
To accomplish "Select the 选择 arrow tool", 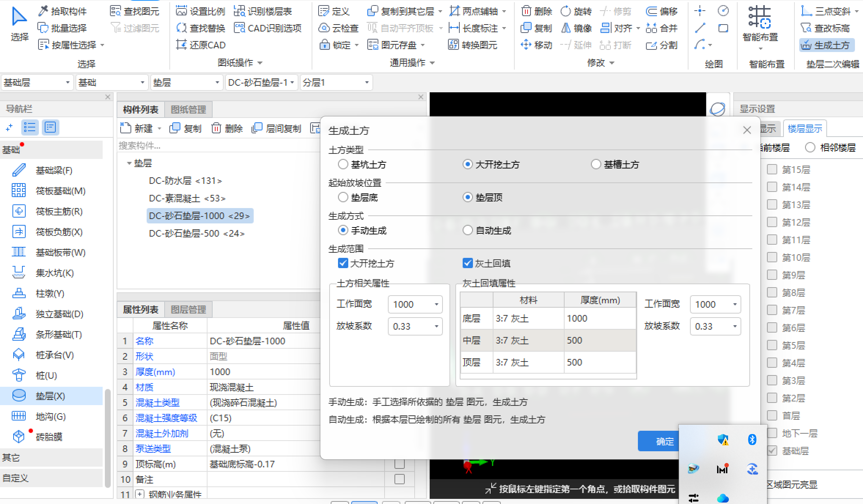I will pos(19,24).
